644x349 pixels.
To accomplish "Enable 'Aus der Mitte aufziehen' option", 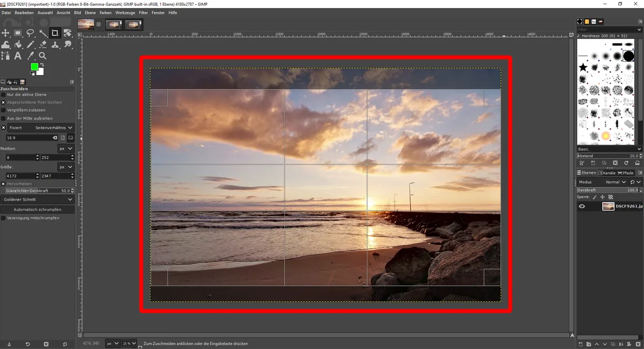I will point(3,118).
